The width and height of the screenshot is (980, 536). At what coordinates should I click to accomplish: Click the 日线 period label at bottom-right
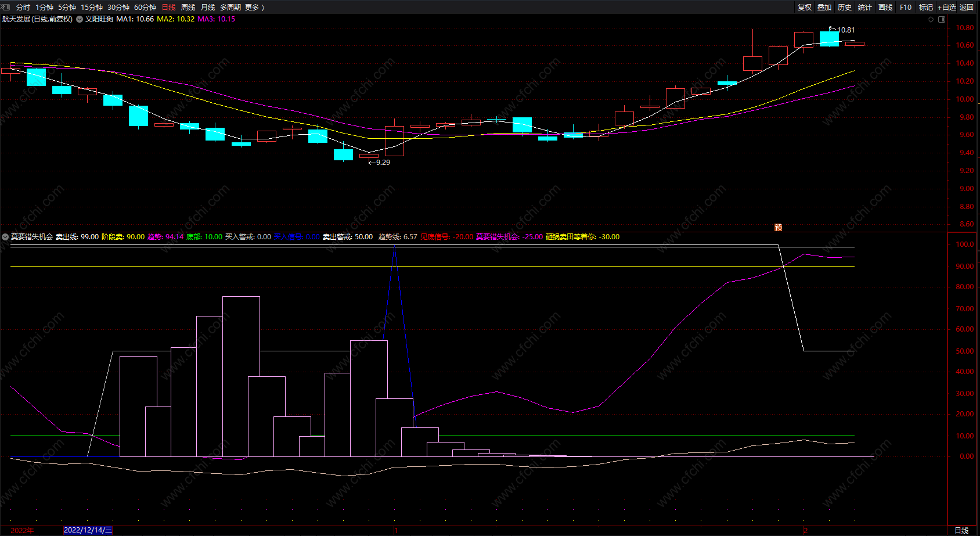(961, 531)
